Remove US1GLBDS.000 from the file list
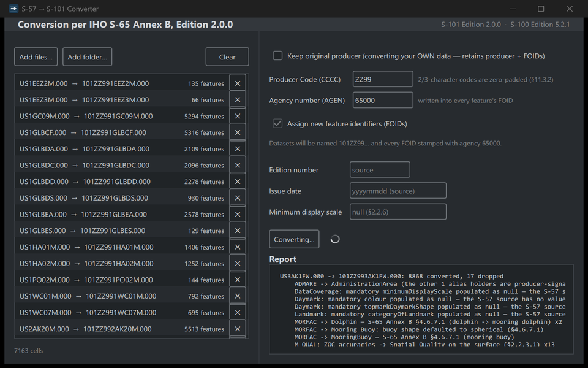The image size is (588, 368). [238, 198]
